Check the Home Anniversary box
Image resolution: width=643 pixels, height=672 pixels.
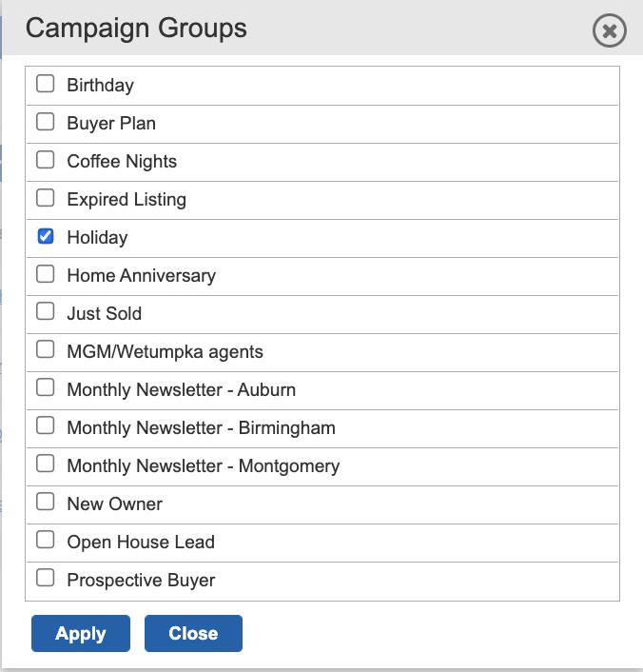click(45, 274)
